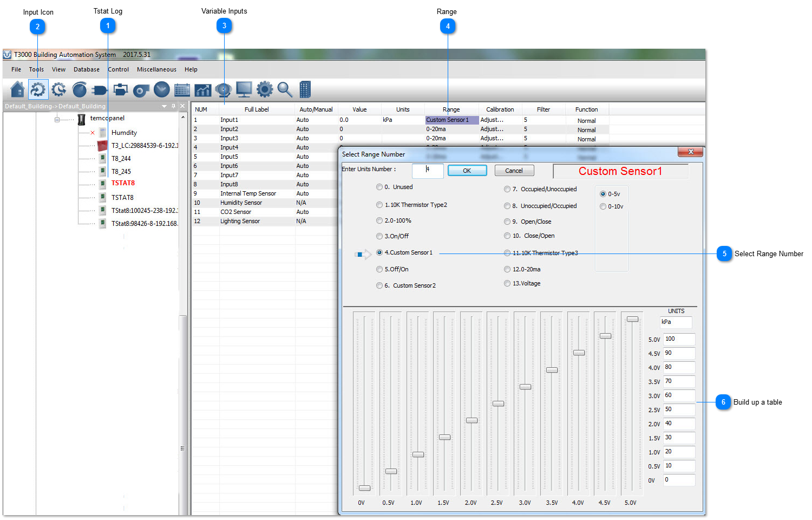Screen dimensions: 812x520
Task: Click the Enter Units Number field
Action: [x=428, y=171]
